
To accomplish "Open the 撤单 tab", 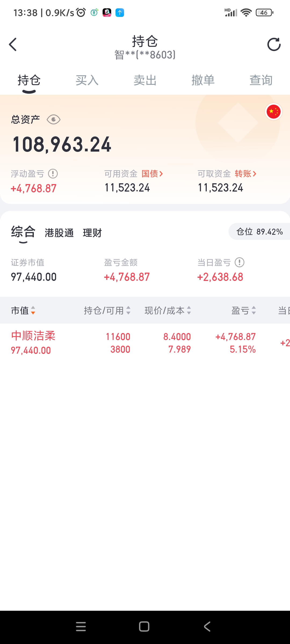I will pyautogui.click(x=203, y=80).
